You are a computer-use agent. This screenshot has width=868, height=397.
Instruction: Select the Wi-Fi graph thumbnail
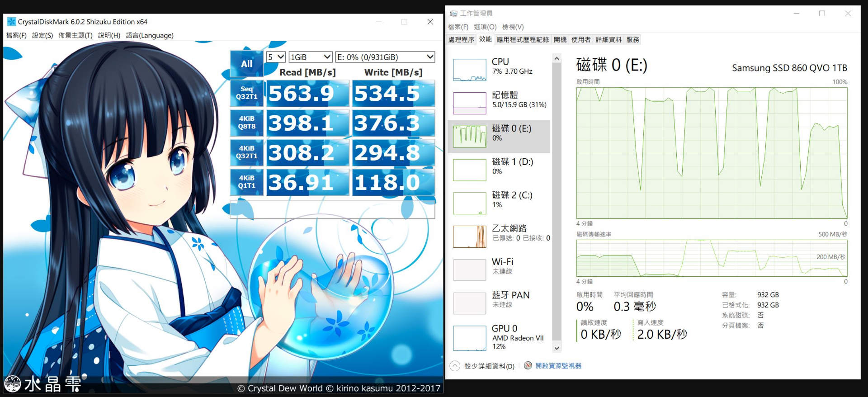470,270
